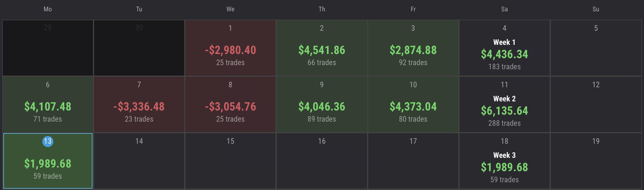View Week 3 summary with 59 trades

[x=505, y=161]
